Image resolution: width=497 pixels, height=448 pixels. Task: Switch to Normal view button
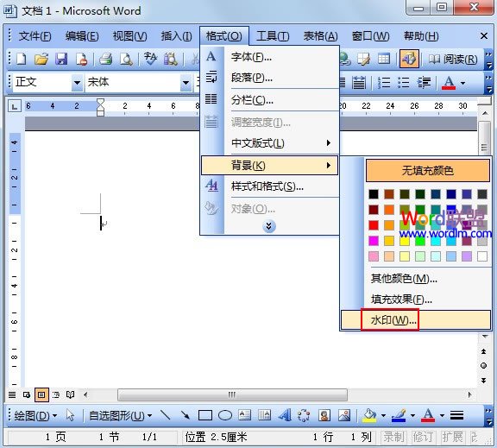(12, 394)
